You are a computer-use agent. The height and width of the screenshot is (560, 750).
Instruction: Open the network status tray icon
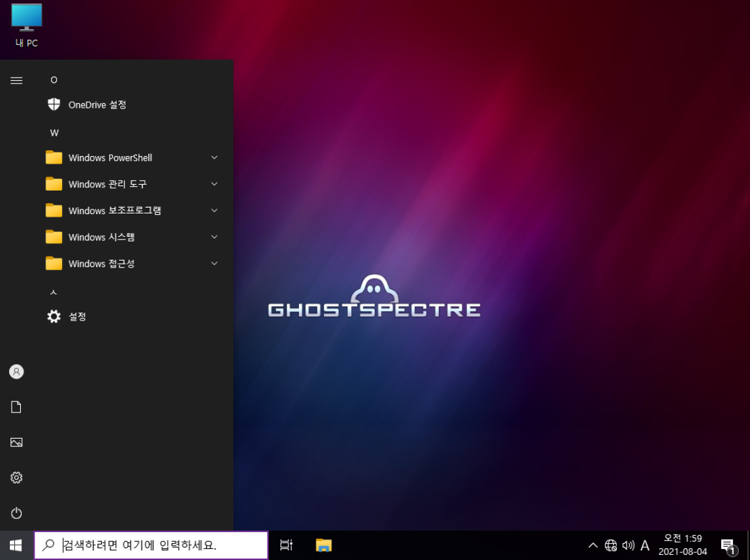coord(611,545)
